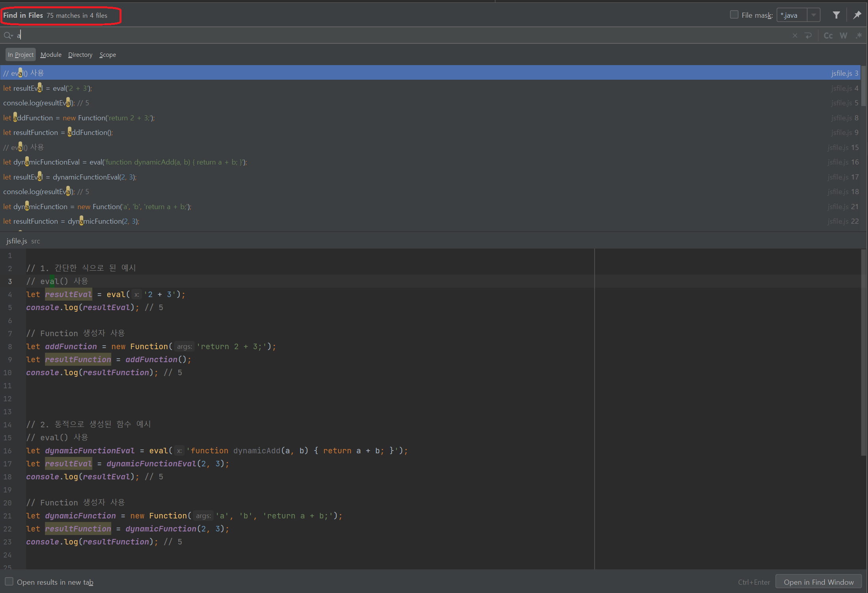Expand the File mask dropdown arrow
Viewport: 868px width, 593px height.
click(814, 15)
